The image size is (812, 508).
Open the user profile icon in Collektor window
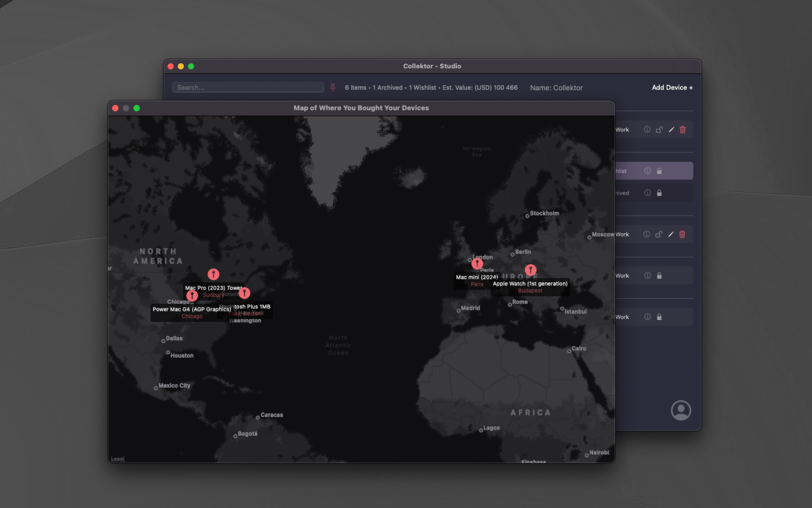681,410
